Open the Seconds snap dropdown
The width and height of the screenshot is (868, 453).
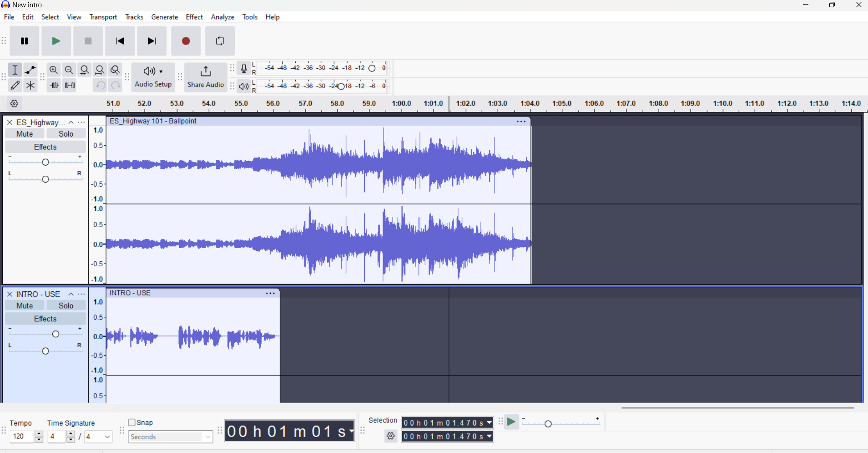tap(170, 438)
